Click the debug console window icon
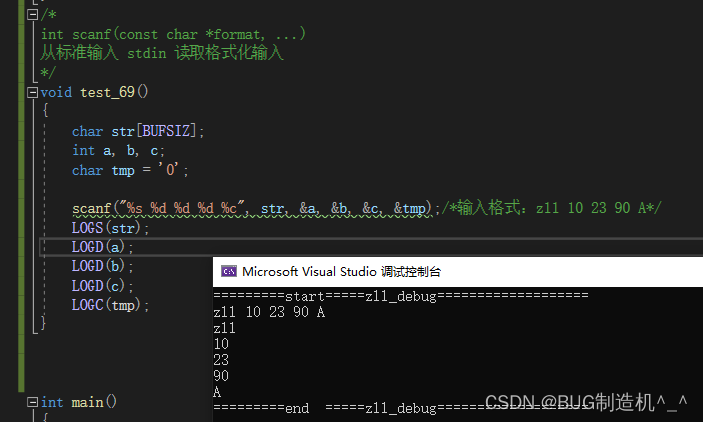Image resolution: width=703 pixels, height=422 pixels. (229, 271)
